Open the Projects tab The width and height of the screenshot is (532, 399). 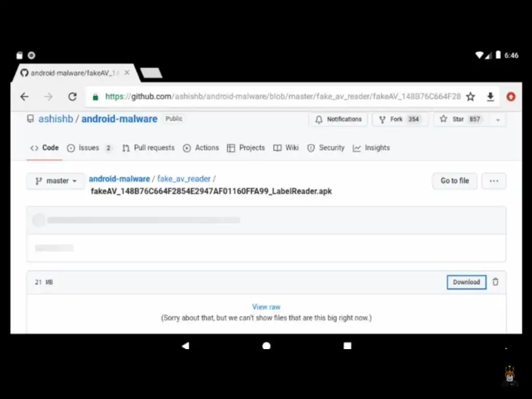click(246, 148)
